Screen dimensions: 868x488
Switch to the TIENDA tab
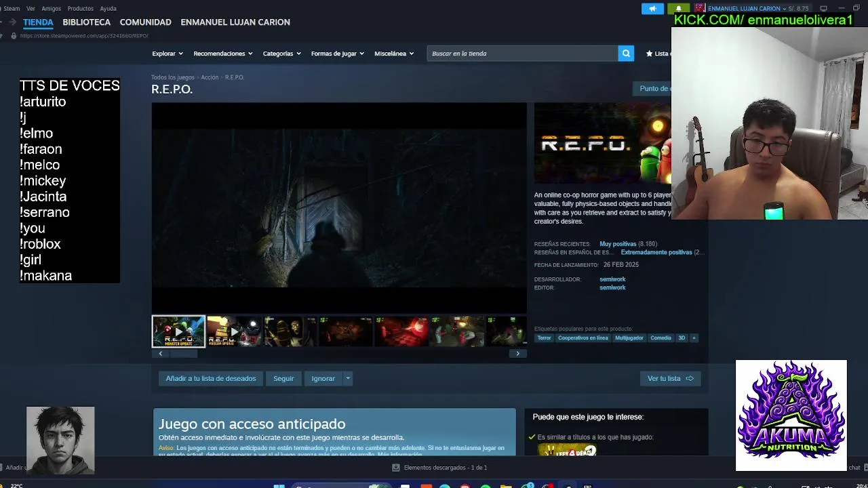coord(38,22)
